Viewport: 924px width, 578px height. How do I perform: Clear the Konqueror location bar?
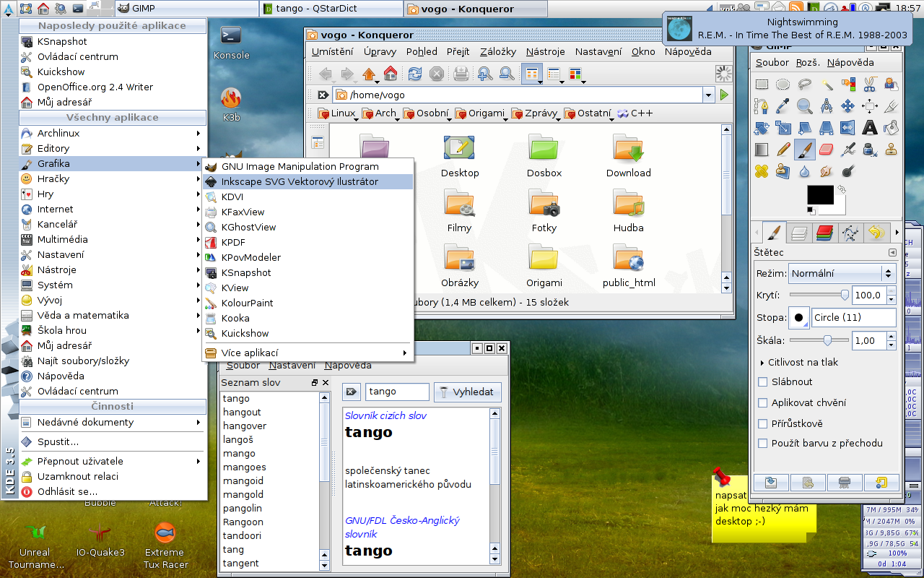323,95
